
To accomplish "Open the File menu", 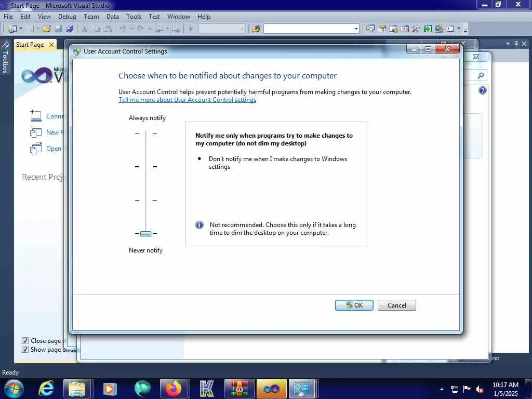I will pos(8,16).
